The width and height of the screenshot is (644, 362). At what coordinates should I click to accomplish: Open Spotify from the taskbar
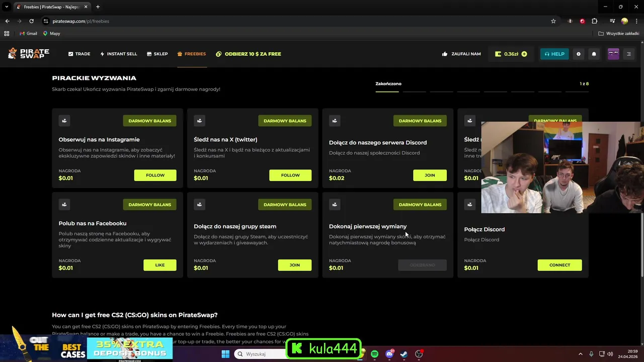click(x=374, y=354)
